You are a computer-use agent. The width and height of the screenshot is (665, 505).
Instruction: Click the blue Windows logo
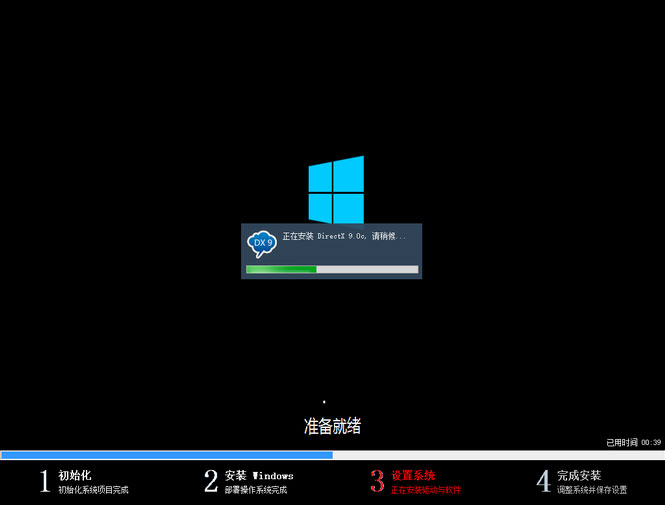pos(336,190)
